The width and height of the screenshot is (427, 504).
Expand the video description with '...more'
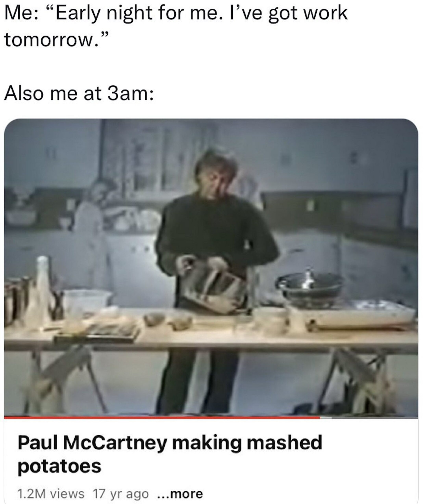[180, 494]
